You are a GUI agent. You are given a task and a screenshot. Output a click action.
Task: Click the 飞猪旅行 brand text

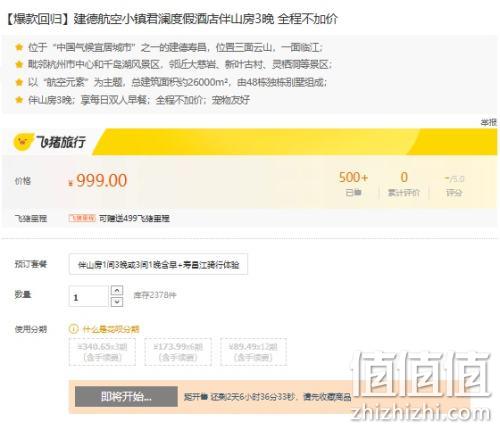click(61, 142)
